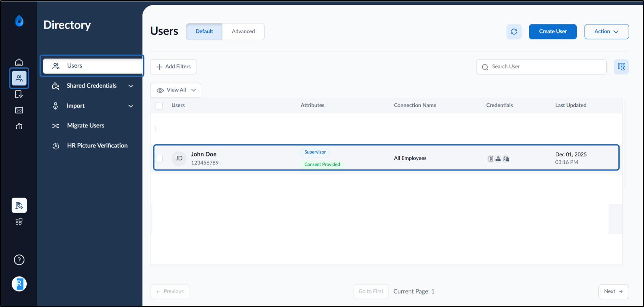Switch to the Default tab
The width and height of the screenshot is (644, 307).
click(x=204, y=31)
